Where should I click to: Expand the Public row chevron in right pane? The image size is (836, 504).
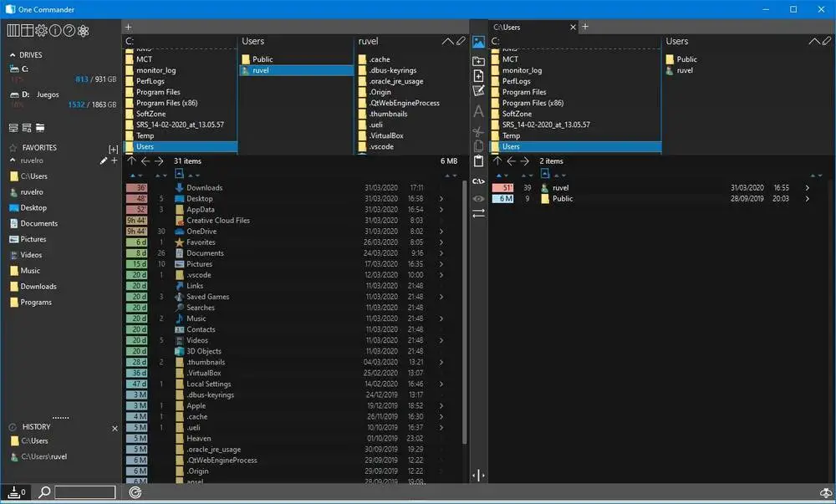coord(808,199)
